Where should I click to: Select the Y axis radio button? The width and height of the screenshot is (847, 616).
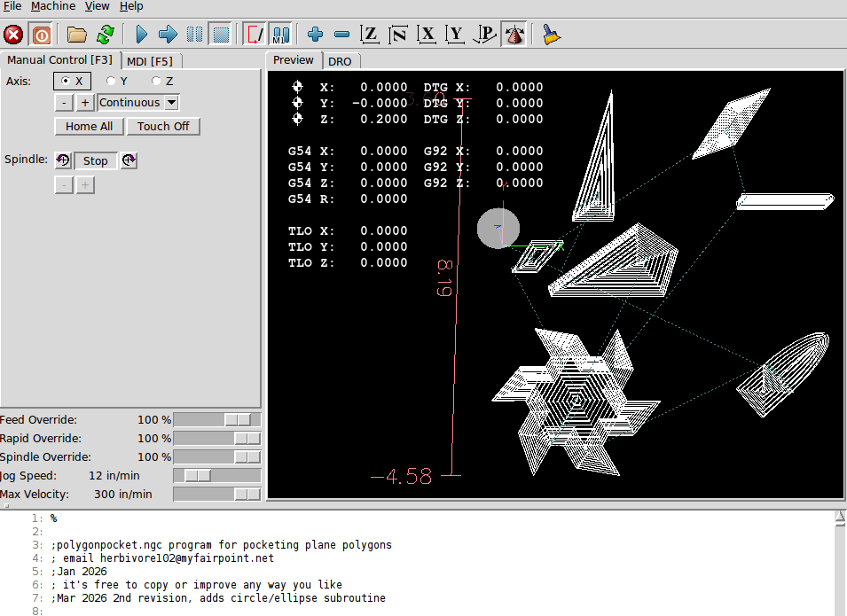point(111,81)
